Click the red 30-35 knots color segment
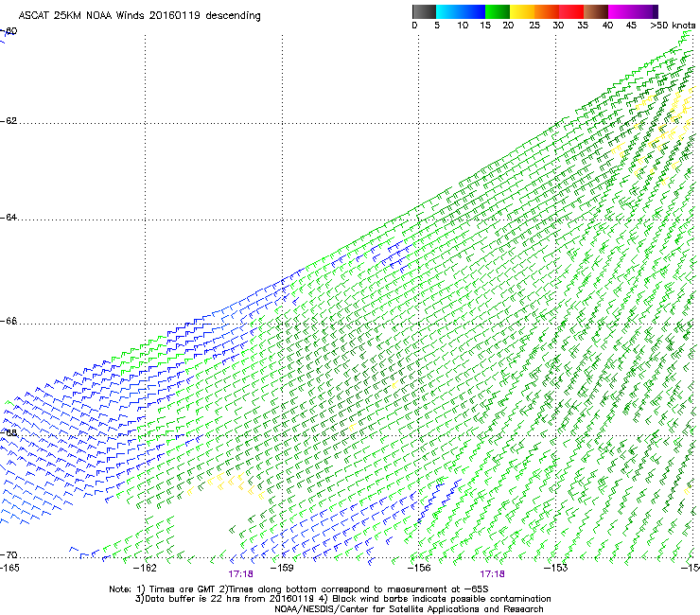 (x=571, y=11)
